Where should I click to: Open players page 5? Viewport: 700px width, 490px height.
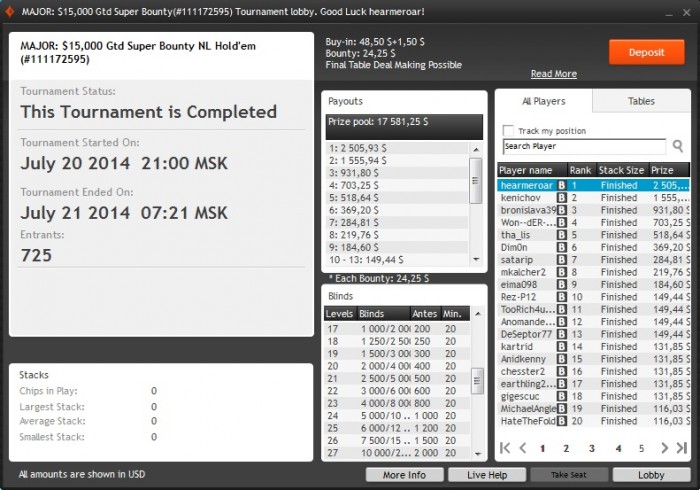642,448
